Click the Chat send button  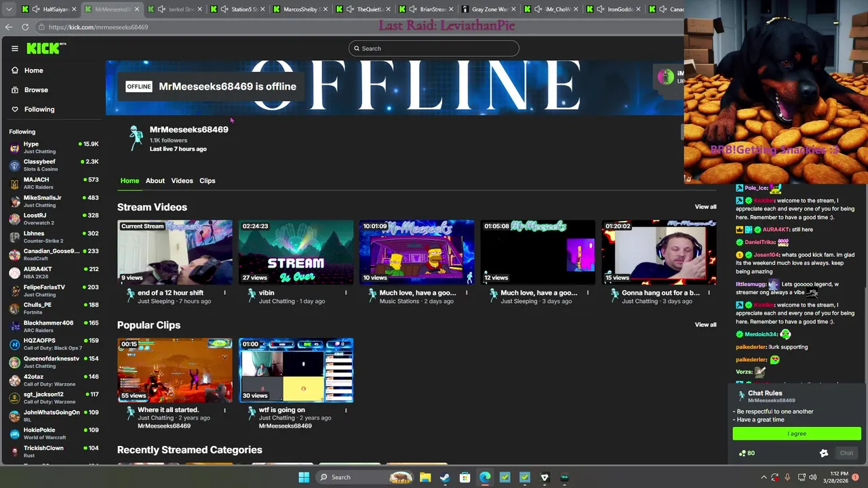(x=846, y=453)
